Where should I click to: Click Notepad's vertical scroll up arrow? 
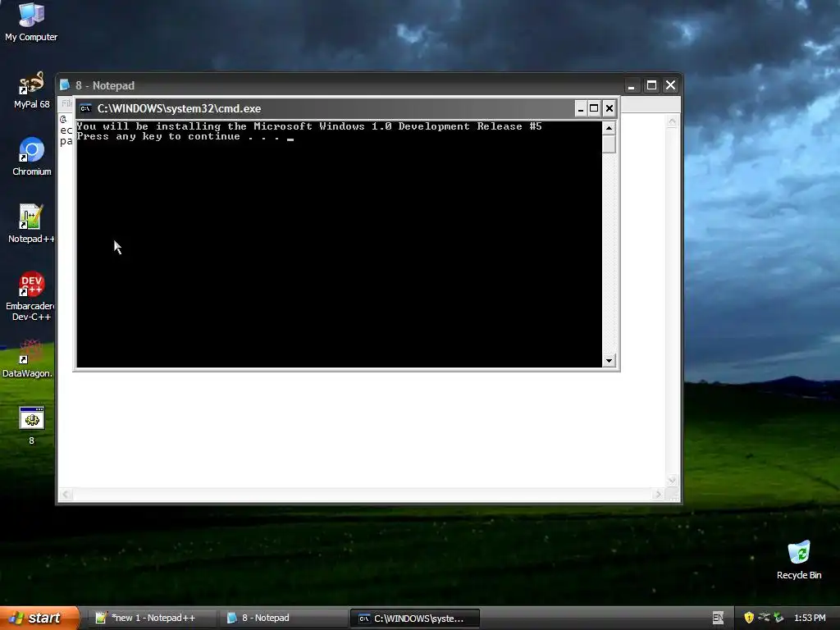673,121
